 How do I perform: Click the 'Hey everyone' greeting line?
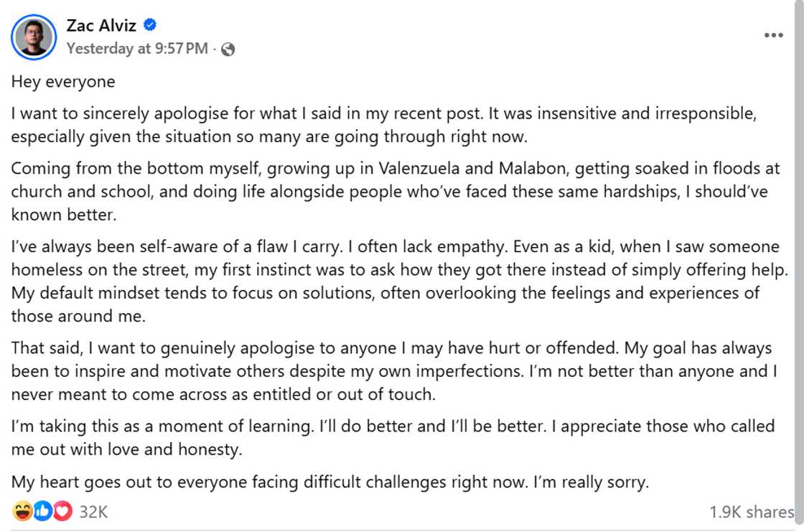(x=63, y=82)
